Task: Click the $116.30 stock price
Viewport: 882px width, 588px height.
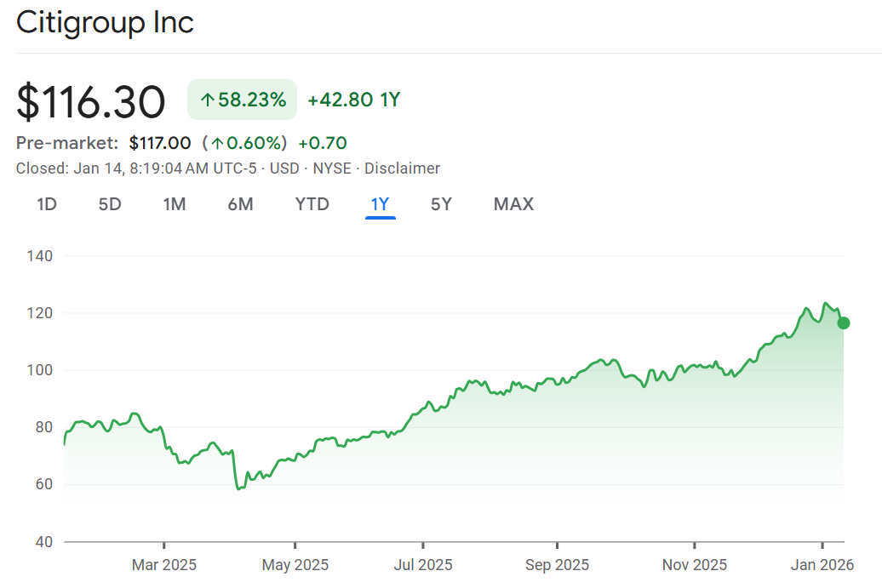Action: click(91, 101)
